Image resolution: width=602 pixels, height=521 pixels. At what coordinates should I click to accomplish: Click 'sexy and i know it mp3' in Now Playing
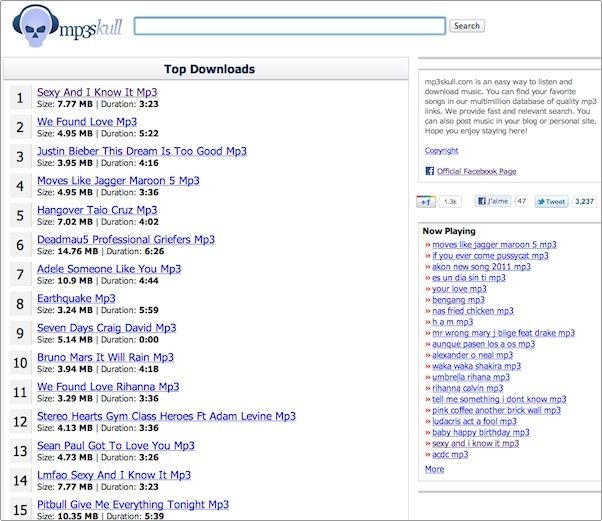[476, 443]
